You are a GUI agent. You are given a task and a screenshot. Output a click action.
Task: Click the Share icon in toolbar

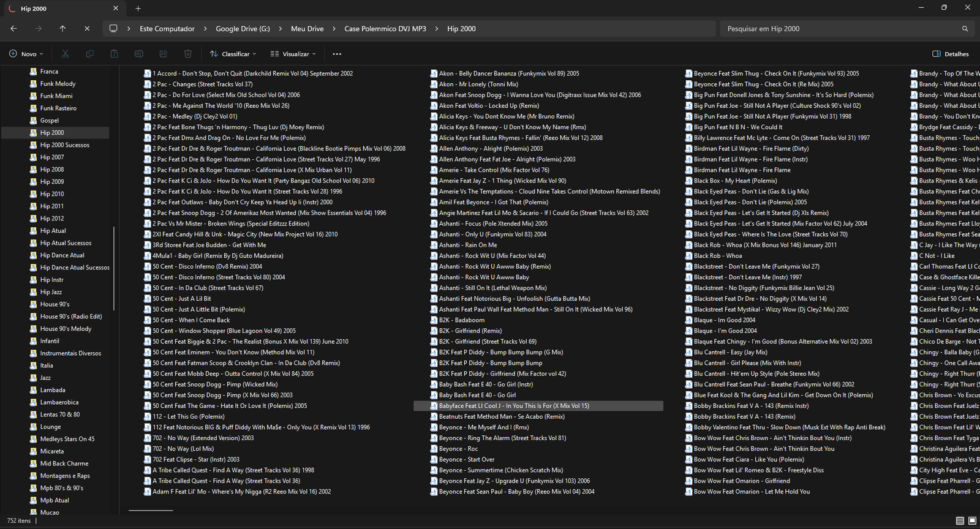(x=164, y=54)
